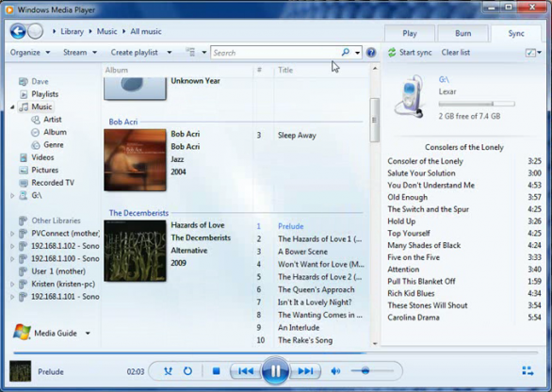
Task: Open Recorded TV library
Action: point(53,183)
